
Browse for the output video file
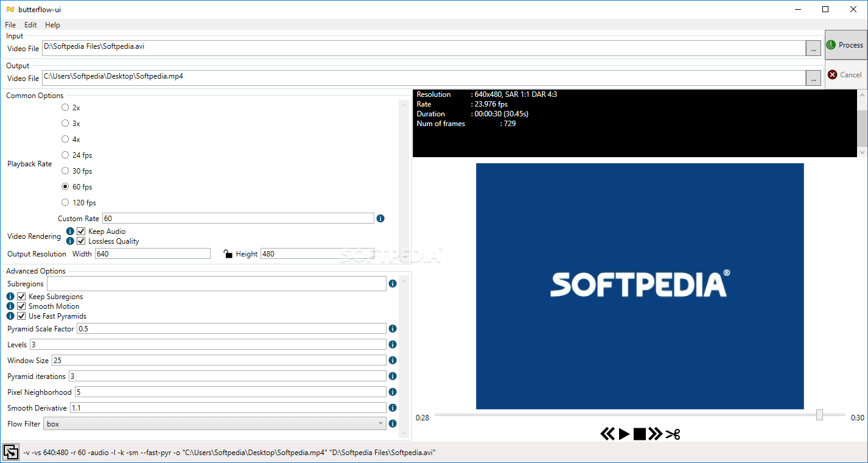pos(813,78)
